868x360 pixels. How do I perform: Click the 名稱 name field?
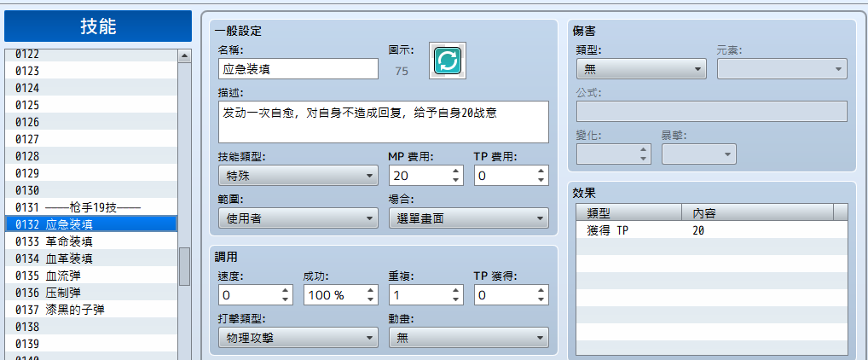click(x=298, y=69)
